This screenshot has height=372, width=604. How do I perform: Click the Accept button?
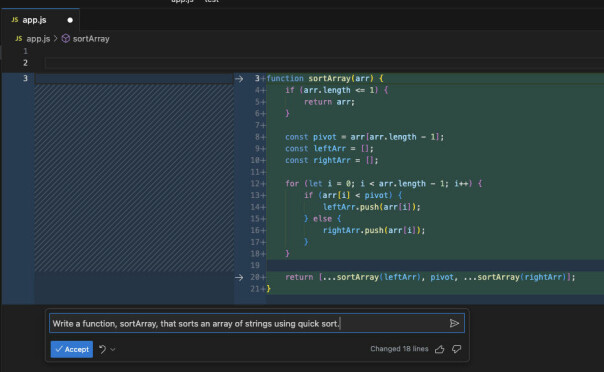(x=72, y=349)
